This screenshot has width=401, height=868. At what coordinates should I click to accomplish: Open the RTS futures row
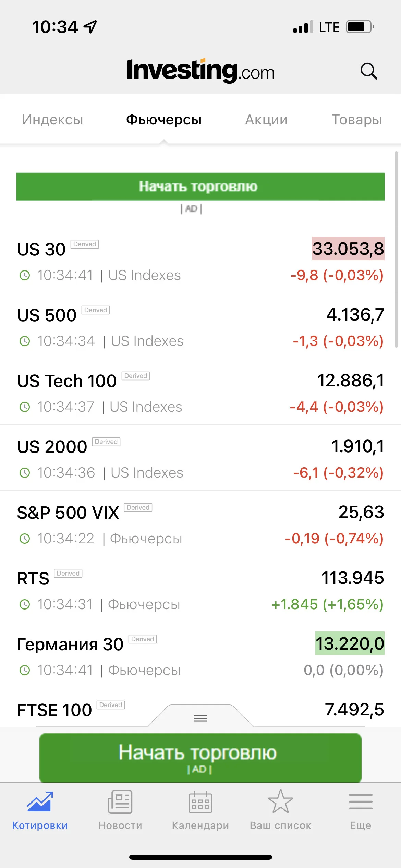tap(200, 589)
